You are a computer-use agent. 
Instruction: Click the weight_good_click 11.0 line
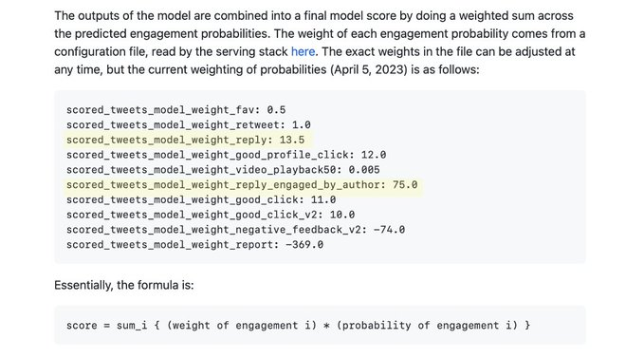201,199
